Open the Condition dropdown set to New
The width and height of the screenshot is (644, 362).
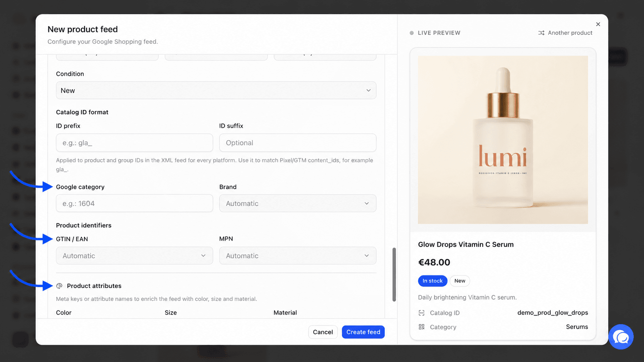pos(216,90)
